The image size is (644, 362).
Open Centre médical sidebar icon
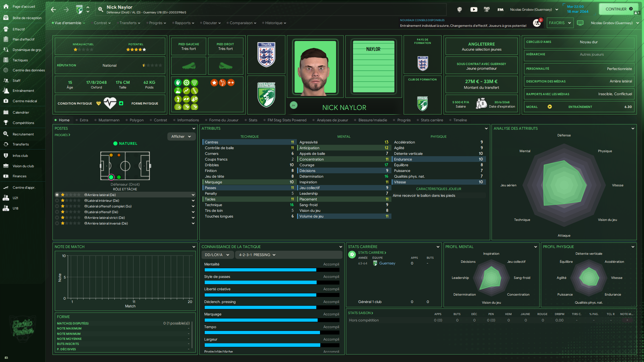click(6, 101)
